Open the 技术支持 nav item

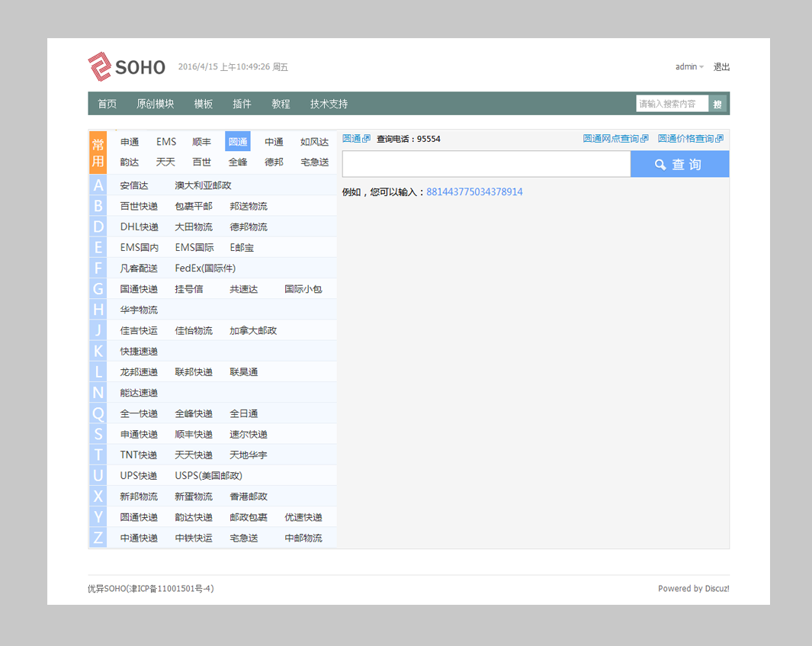(x=329, y=104)
